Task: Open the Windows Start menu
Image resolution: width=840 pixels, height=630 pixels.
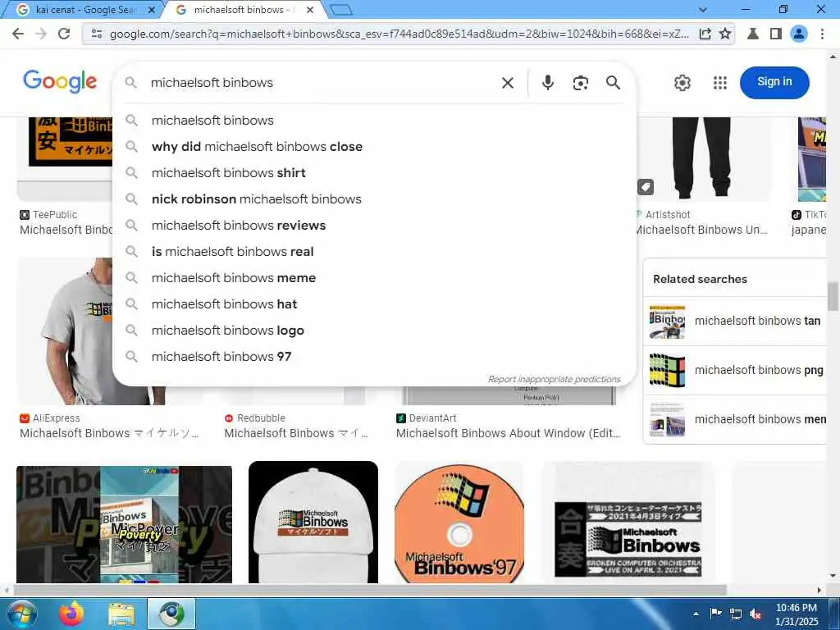Action: 21,614
